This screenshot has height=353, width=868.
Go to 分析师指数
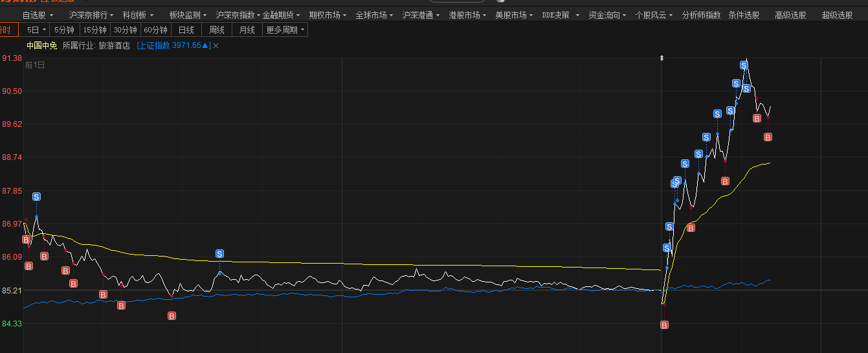(x=701, y=15)
